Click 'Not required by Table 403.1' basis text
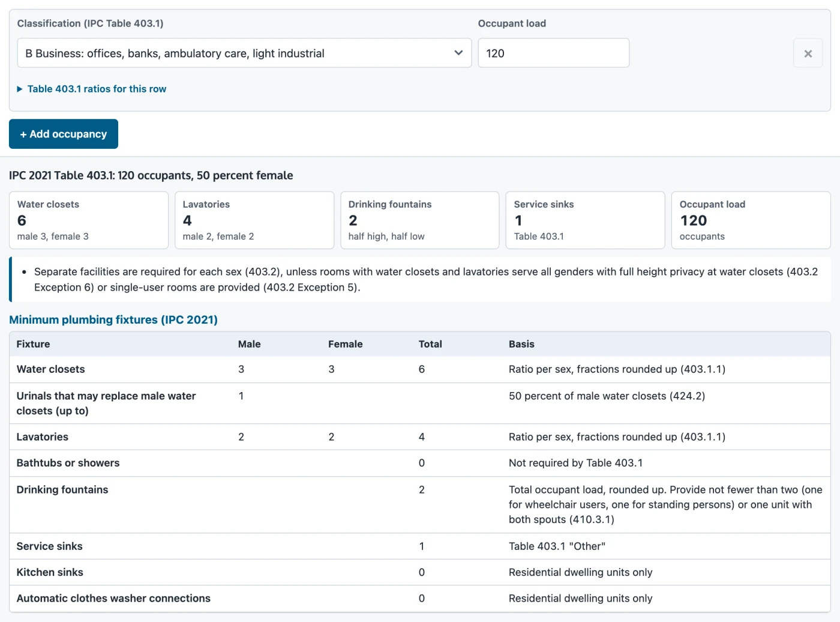The image size is (840, 622). 575,463
